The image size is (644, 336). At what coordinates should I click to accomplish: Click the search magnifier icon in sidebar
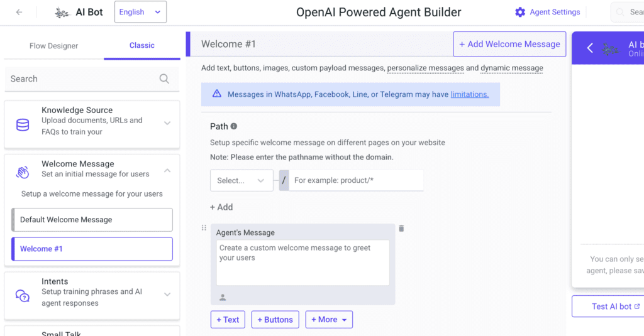pyautogui.click(x=164, y=79)
